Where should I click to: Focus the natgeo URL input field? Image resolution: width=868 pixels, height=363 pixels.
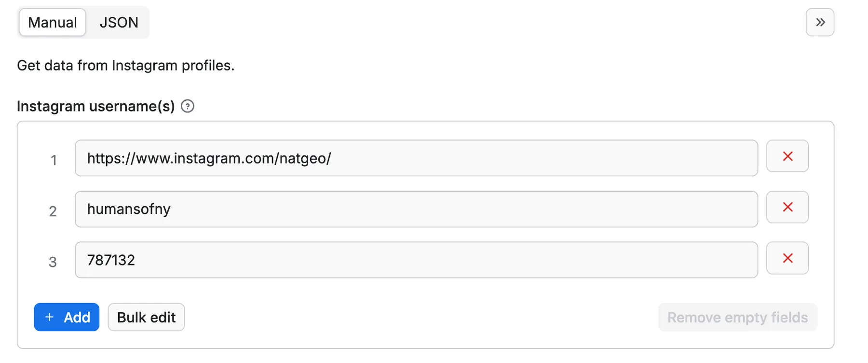pyautogui.click(x=416, y=158)
